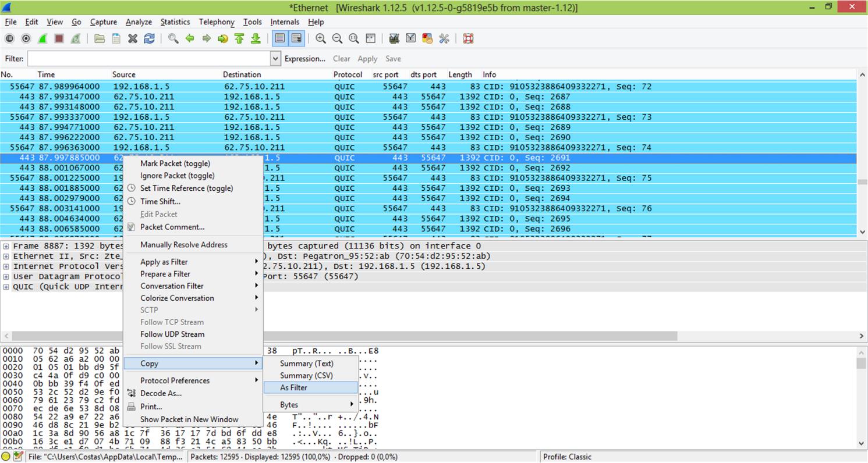The width and height of the screenshot is (868, 463).
Task: Open the Bytes copy submenu
Action: coord(311,405)
